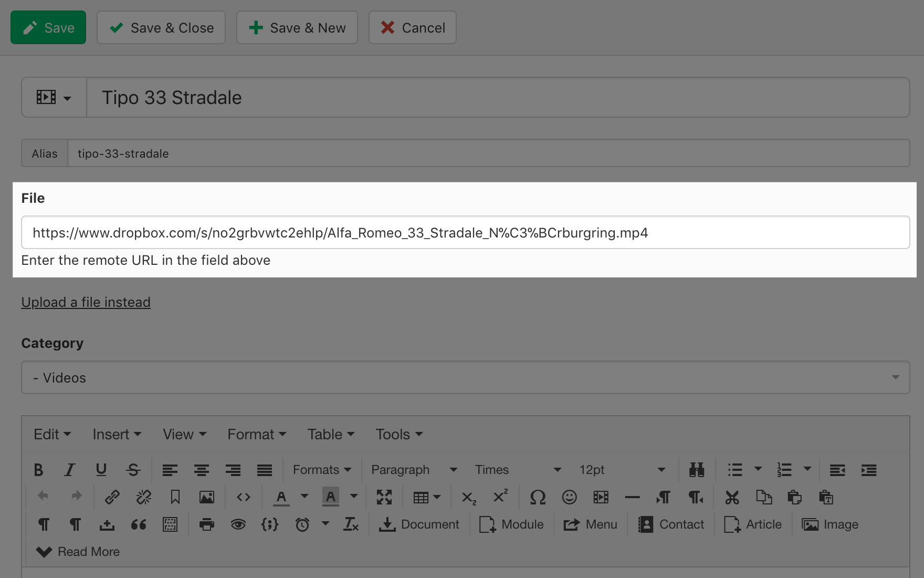The width and height of the screenshot is (924, 578).
Task: Click the File remote URL input field
Action: (x=465, y=233)
